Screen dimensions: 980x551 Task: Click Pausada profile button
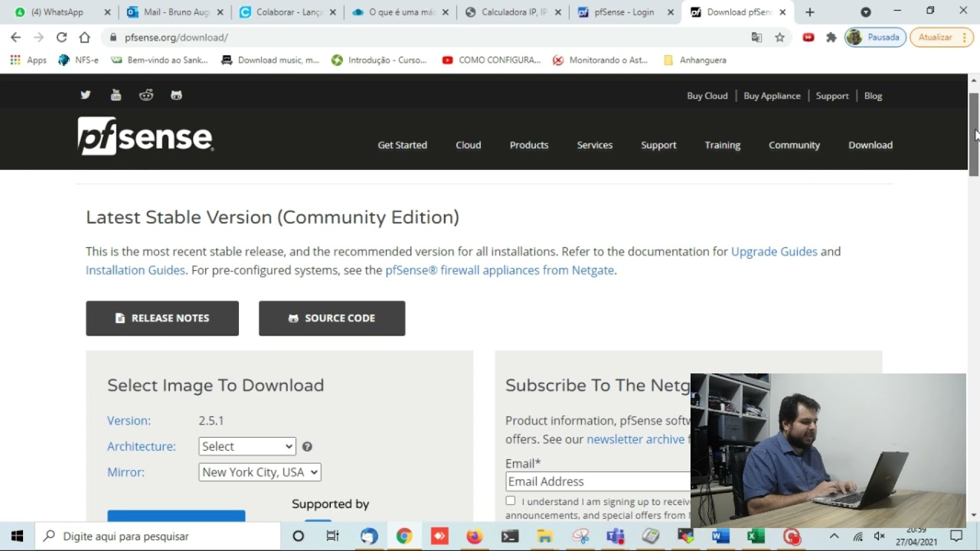tap(876, 37)
